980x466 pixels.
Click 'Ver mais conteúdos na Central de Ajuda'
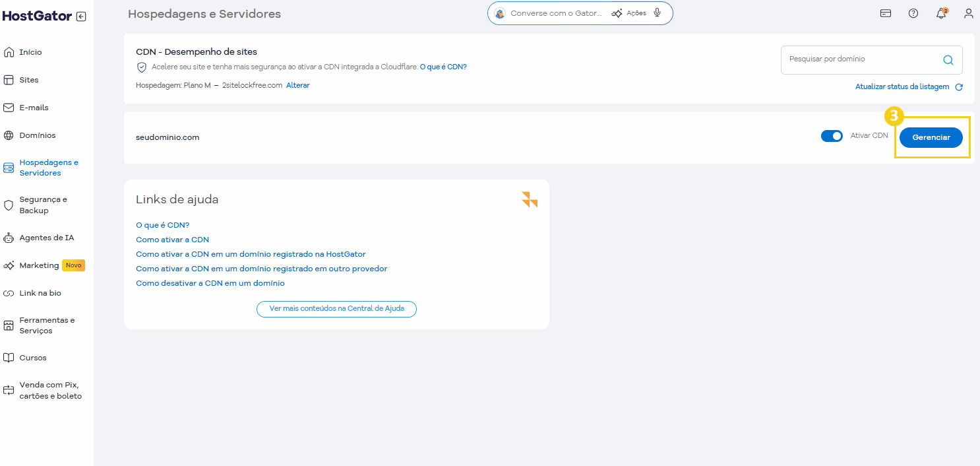click(336, 308)
